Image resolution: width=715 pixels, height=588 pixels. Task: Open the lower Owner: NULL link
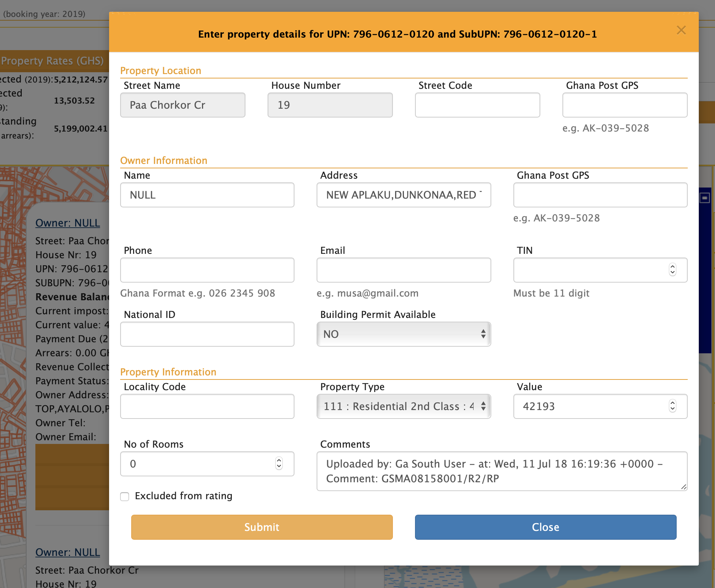pyautogui.click(x=67, y=552)
